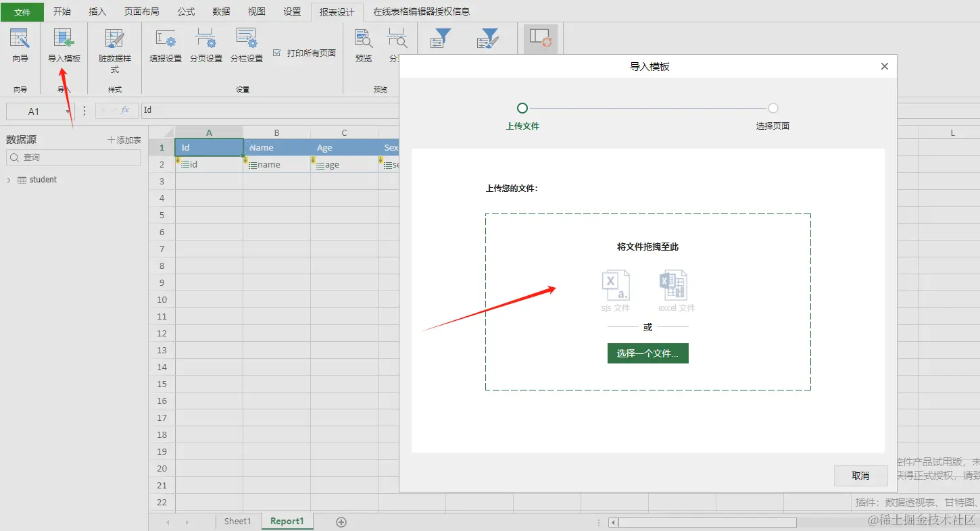Select the 选择页面 step circle
980x531 pixels.
773,108
